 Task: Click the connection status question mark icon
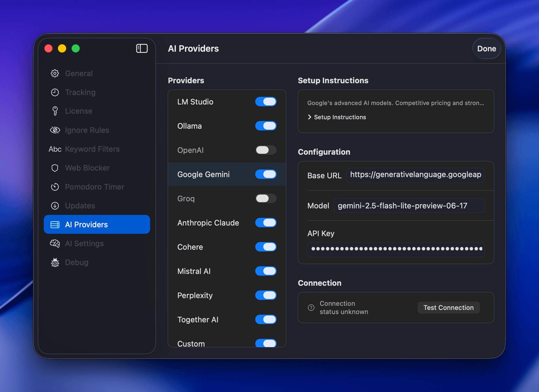(311, 308)
